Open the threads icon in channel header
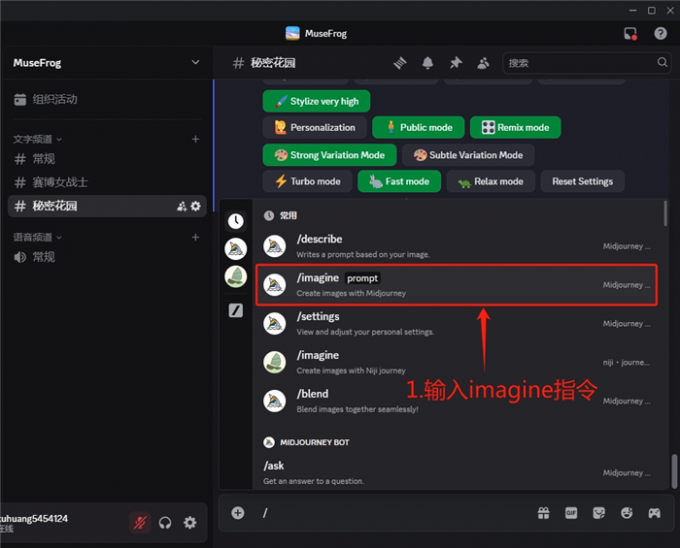 pyautogui.click(x=400, y=63)
